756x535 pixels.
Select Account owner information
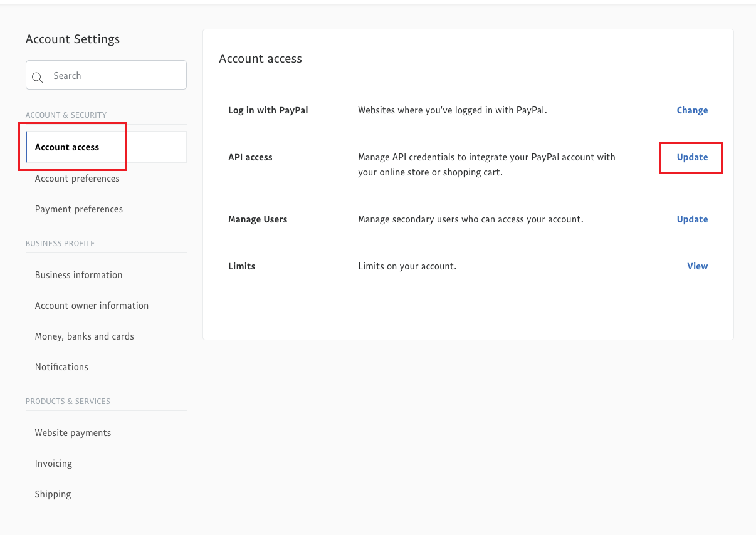coord(92,306)
